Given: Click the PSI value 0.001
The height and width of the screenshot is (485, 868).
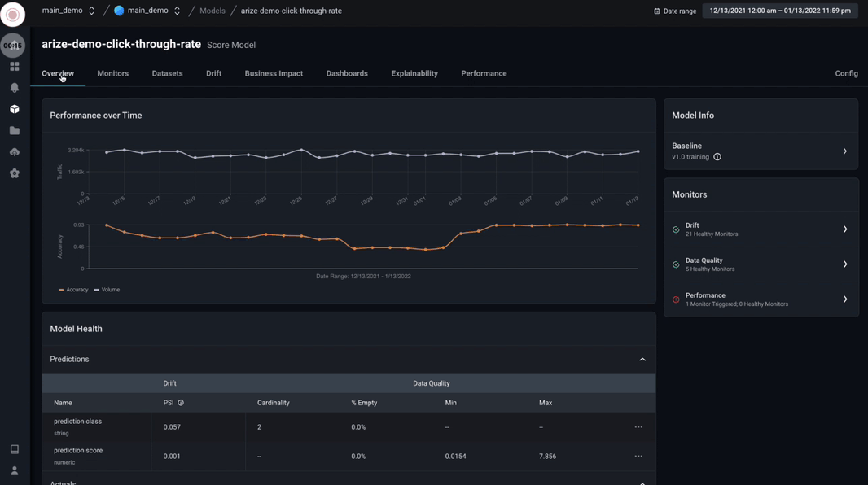Looking at the screenshot, I should 172,457.
